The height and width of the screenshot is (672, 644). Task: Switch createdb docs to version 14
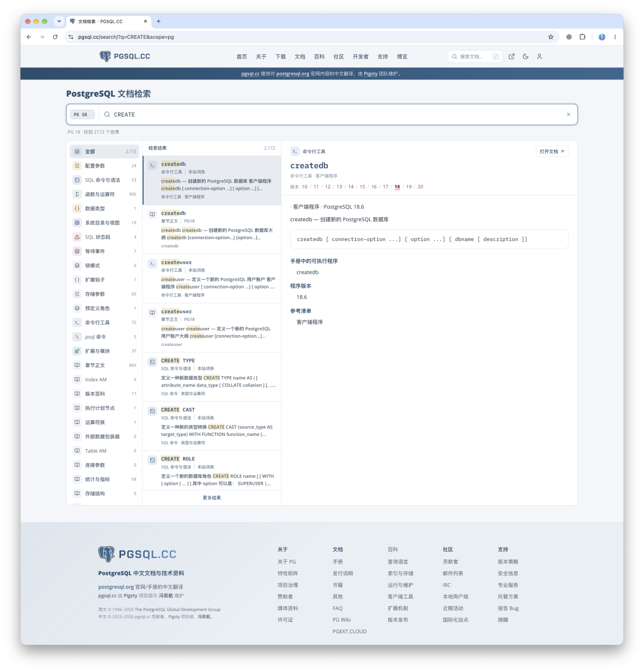pos(351,187)
